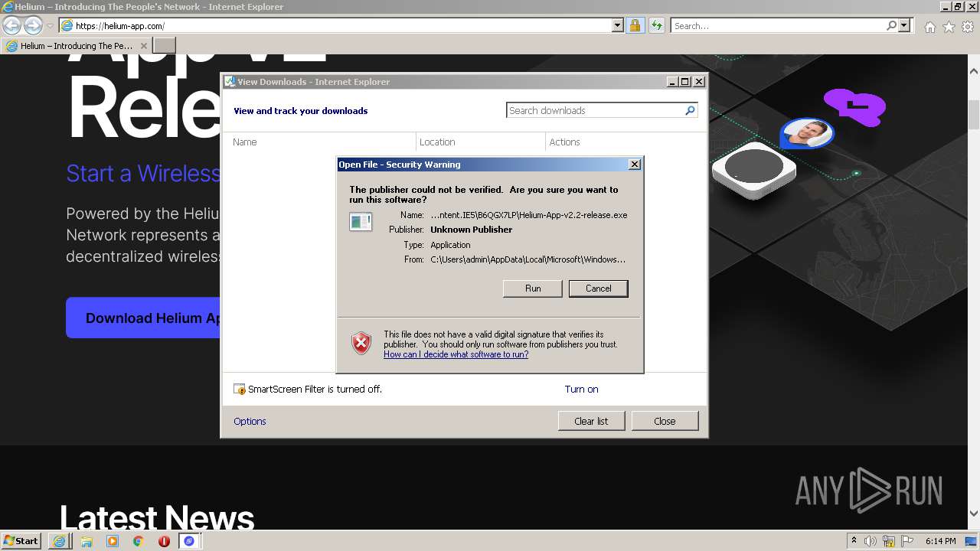The width and height of the screenshot is (980, 551).
Task: Click Run in the Security Warning dialog
Action: (533, 289)
